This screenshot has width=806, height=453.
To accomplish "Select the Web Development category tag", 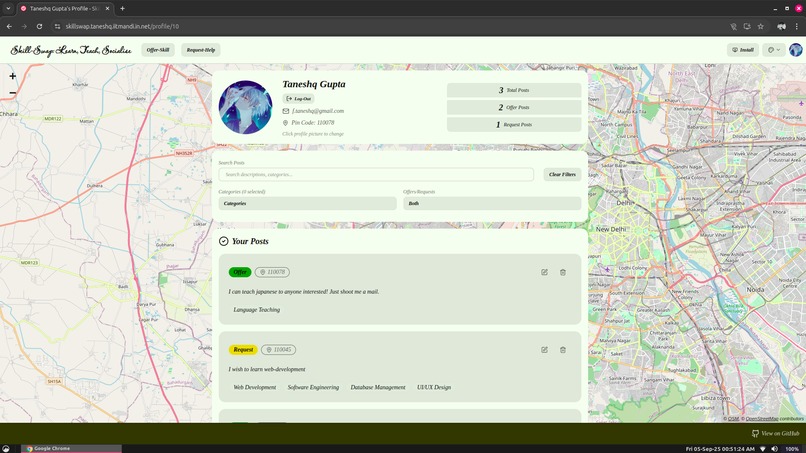I will click(254, 387).
